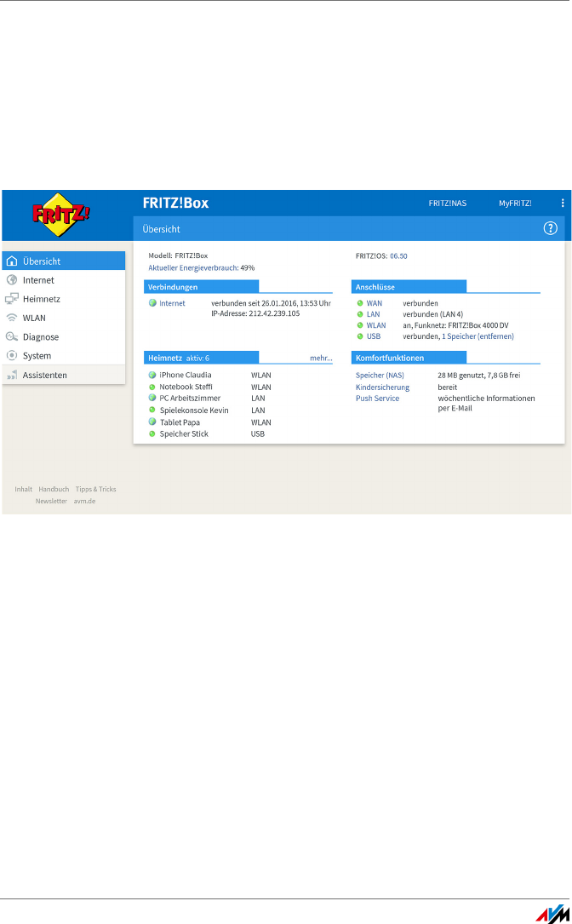Screen dimensions: 572x924
Task: Click globe icon beside PC Arbeitszimmer
Action: 152,398
